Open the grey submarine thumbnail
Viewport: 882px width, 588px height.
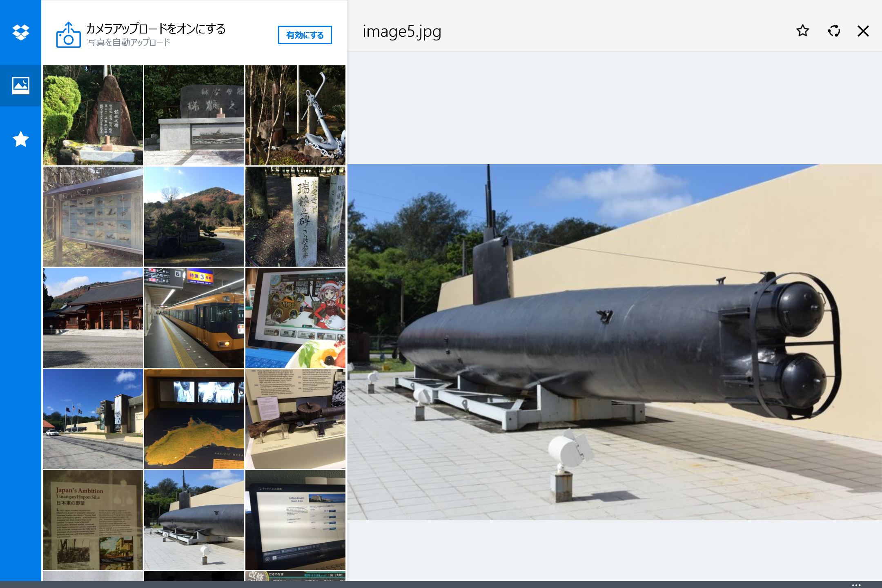coord(194,521)
